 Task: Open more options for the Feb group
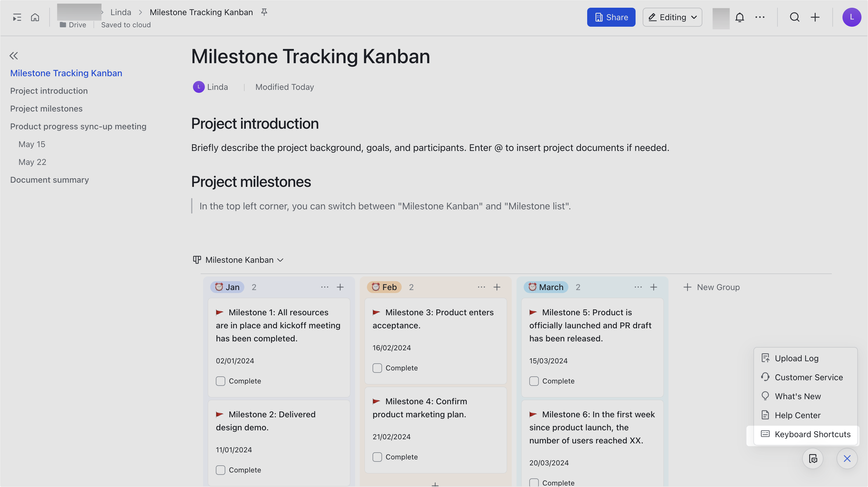coord(481,287)
